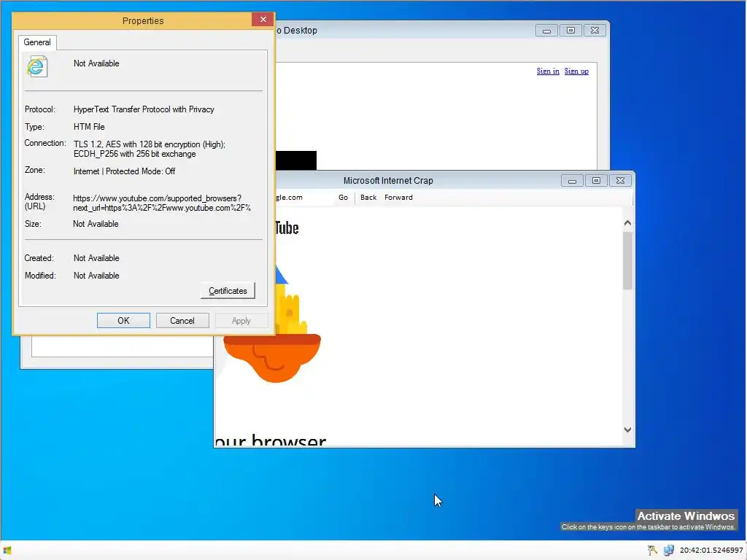
Task: Click the Microsoft Internet Crap title bar
Action: coord(388,181)
